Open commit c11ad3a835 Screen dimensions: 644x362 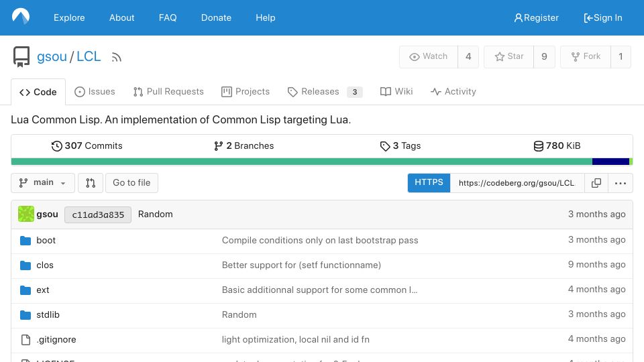[x=98, y=215]
